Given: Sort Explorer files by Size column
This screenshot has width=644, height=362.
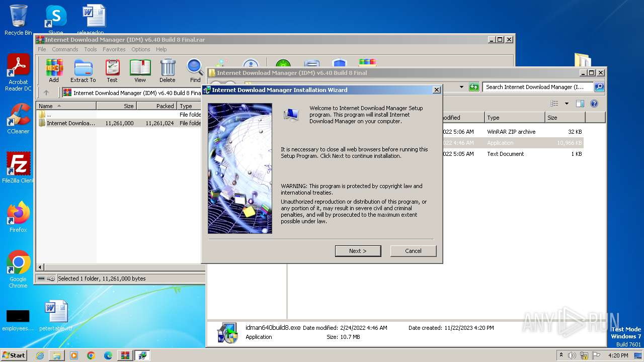Looking at the screenshot, I should point(565,118).
